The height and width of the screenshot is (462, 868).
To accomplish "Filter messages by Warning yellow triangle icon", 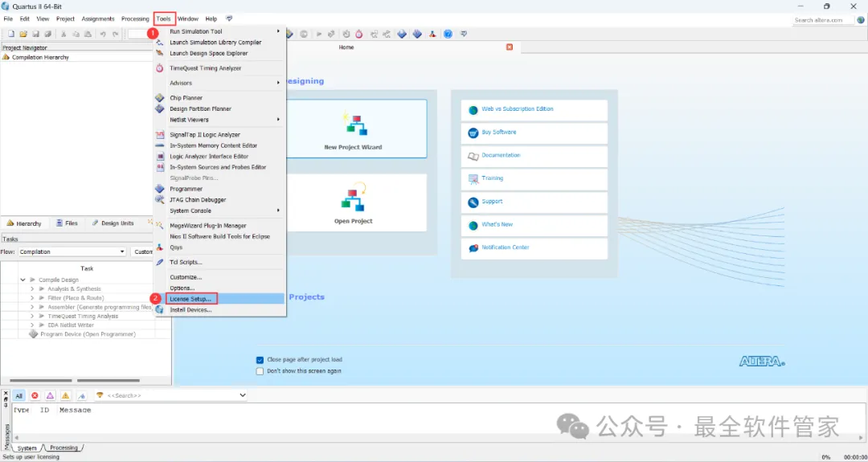I will point(66,395).
